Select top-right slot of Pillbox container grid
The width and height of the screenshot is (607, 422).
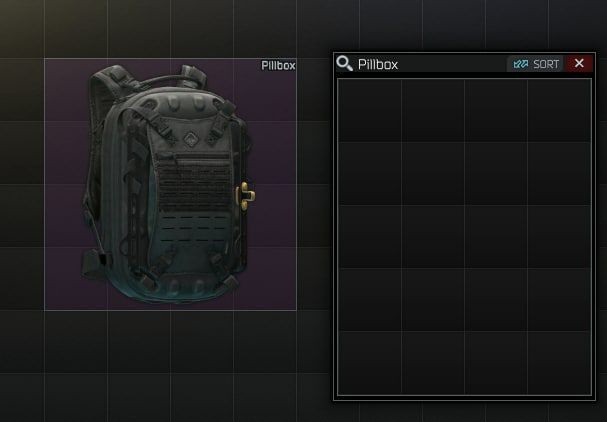(x=559, y=111)
